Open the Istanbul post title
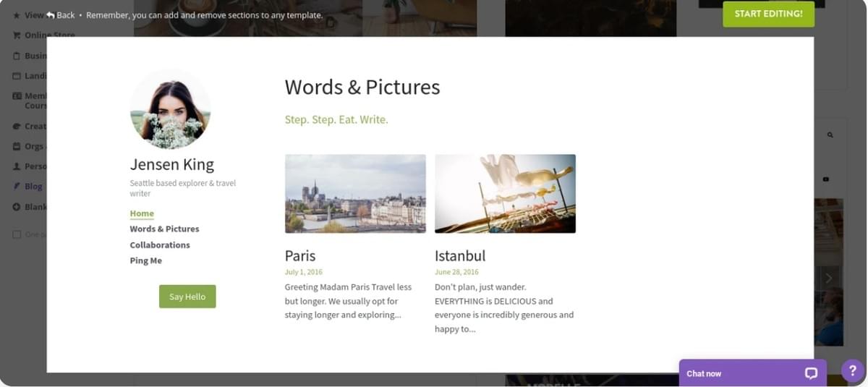The width and height of the screenshot is (868, 387). tap(460, 255)
